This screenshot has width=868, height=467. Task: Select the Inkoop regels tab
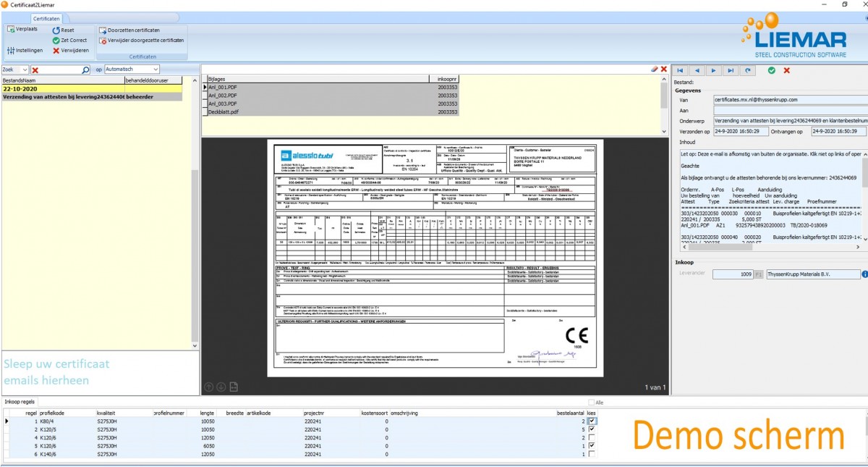pyautogui.click(x=20, y=402)
